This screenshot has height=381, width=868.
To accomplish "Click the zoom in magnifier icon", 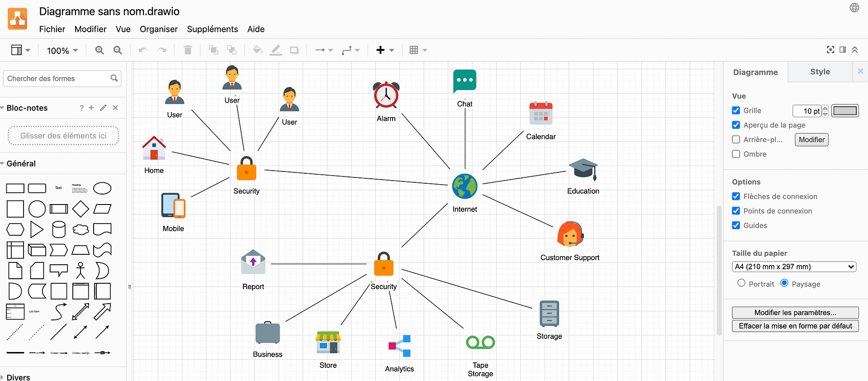I will [100, 50].
